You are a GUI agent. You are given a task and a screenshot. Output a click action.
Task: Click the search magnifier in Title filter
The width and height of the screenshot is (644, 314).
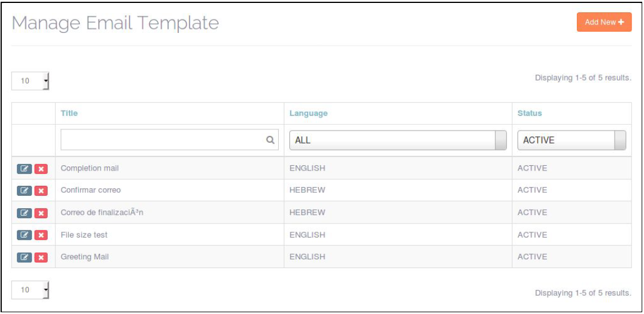click(x=271, y=140)
